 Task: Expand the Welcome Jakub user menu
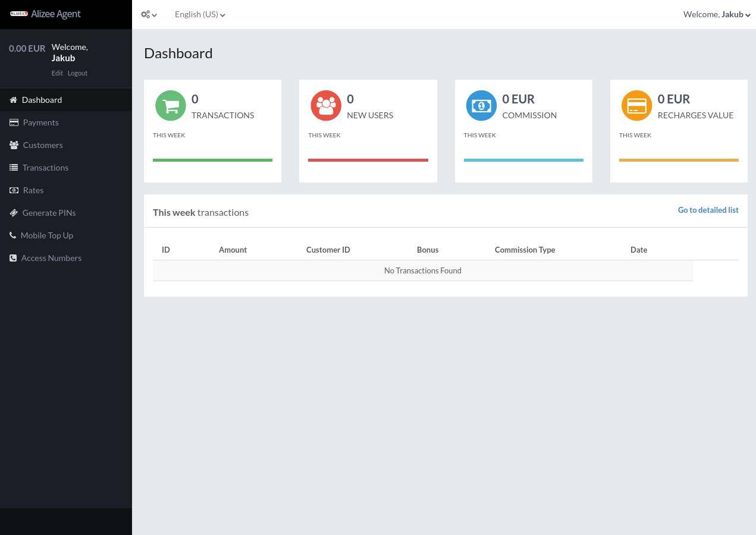717,14
